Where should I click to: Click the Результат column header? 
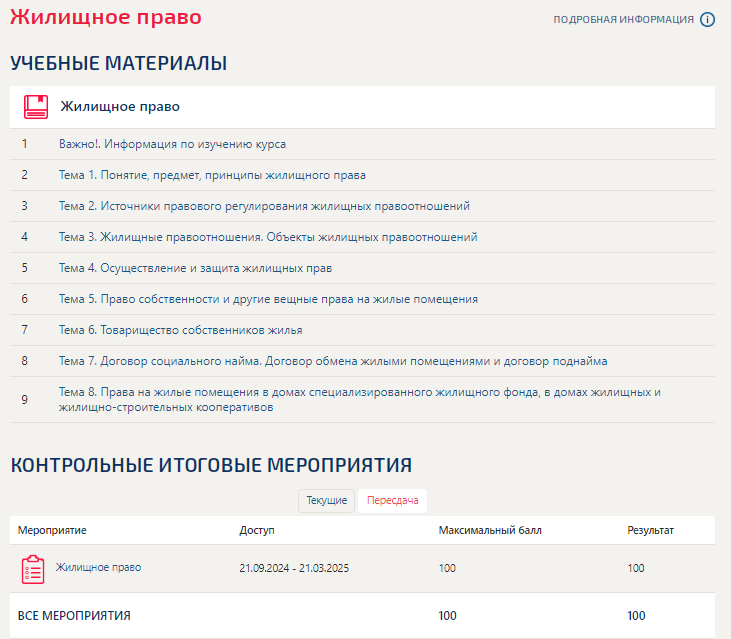click(x=650, y=530)
